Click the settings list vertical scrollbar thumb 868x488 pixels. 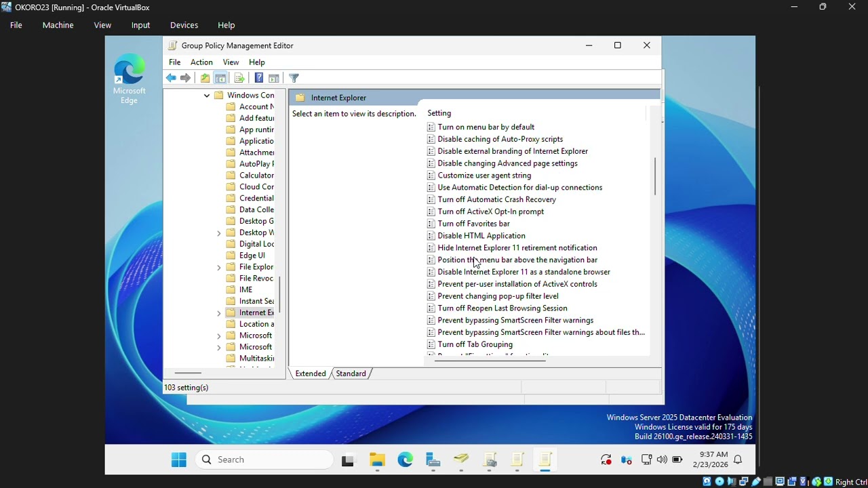pyautogui.click(x=655, y=176)
